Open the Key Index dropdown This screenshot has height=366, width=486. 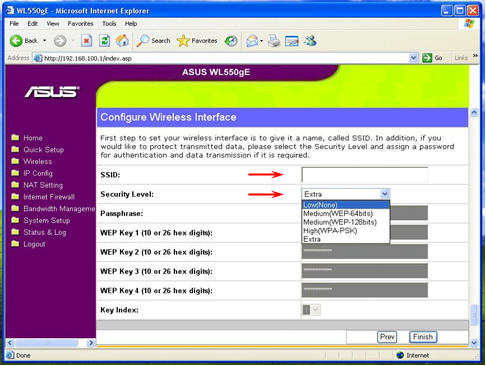coord(311,310)
